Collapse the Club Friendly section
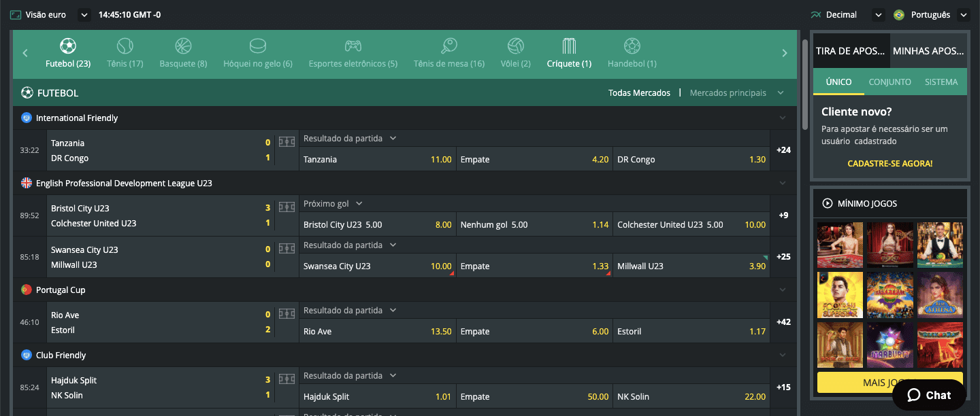Viewport: 980px width, 416px height. (782, 356)
